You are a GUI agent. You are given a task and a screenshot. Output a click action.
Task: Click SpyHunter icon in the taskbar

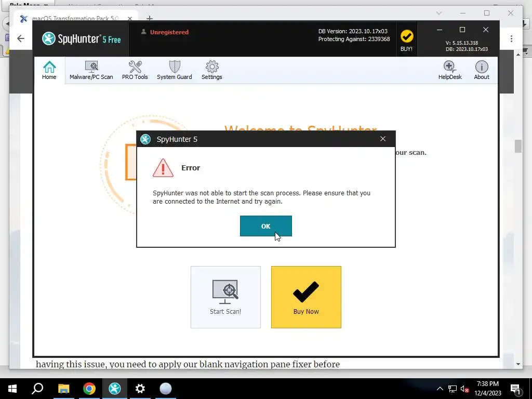click(x=115, y=389)
